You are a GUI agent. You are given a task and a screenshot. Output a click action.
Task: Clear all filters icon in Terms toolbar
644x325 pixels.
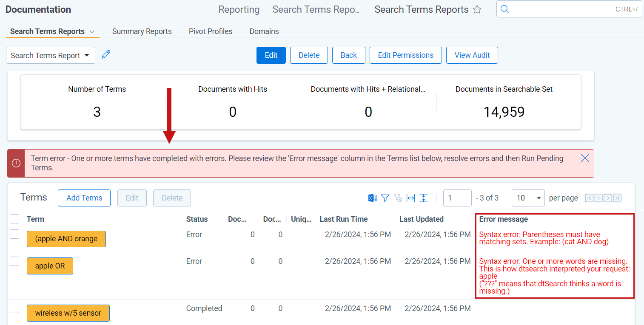[x=398, y=198]
